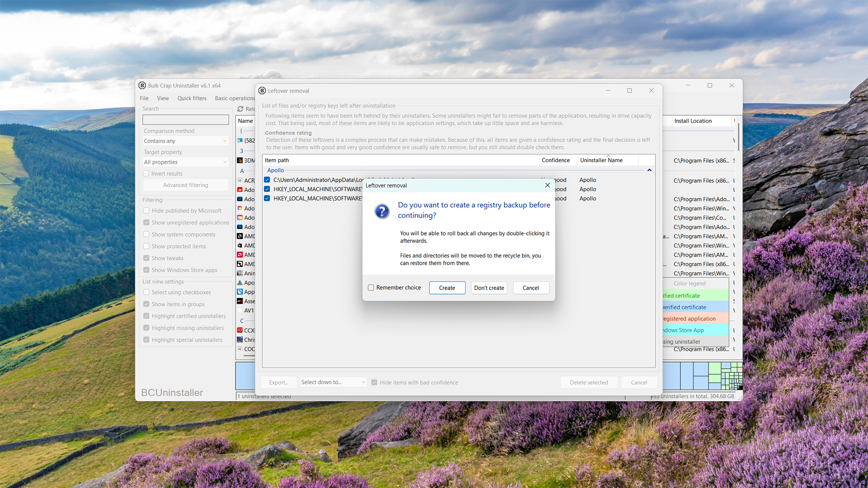Image resolution: width=868 pixels, height=488 pixels.
Task: Toggle Hide items with bad confidence
Action: tap(374, 383)
